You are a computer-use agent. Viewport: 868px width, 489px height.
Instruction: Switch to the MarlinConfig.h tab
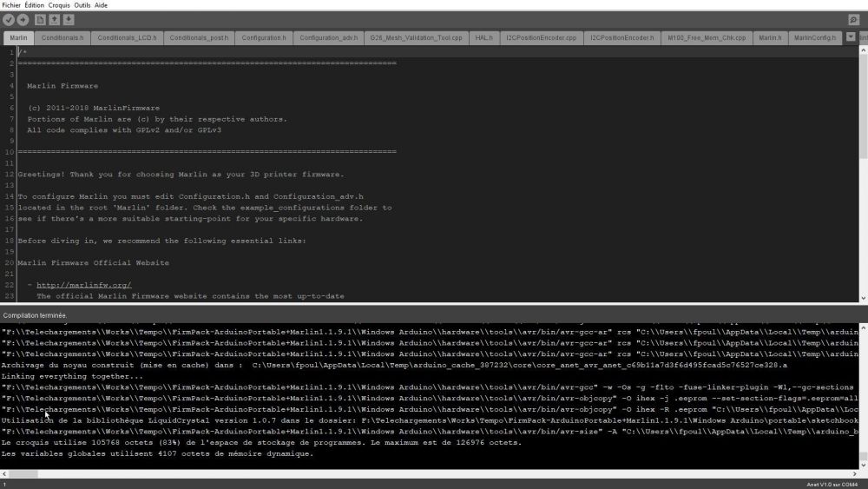(x=815, y=37)
